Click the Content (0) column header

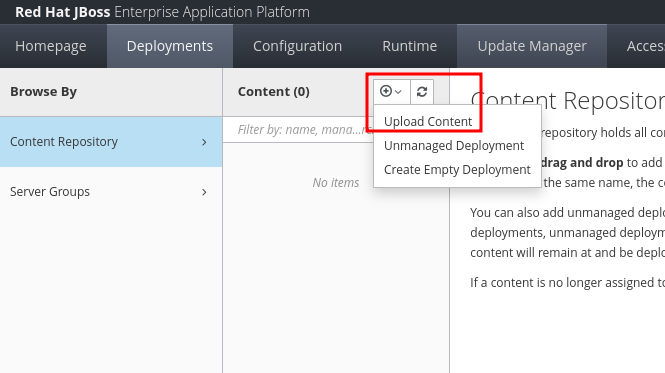pos(274,92)
